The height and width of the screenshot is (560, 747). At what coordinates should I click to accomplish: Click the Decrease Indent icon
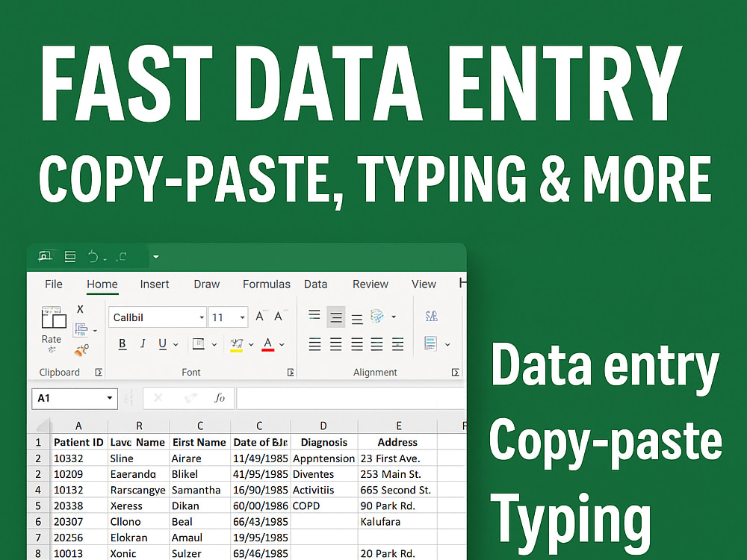pos(376,343)
